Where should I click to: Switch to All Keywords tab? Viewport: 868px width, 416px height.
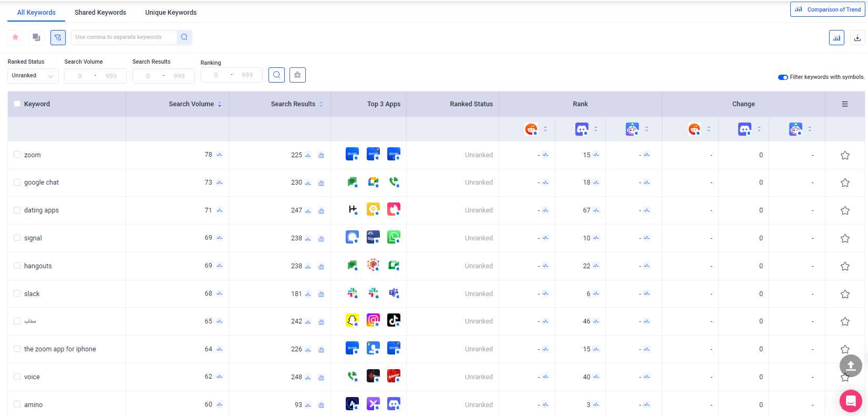pos(36,13)
